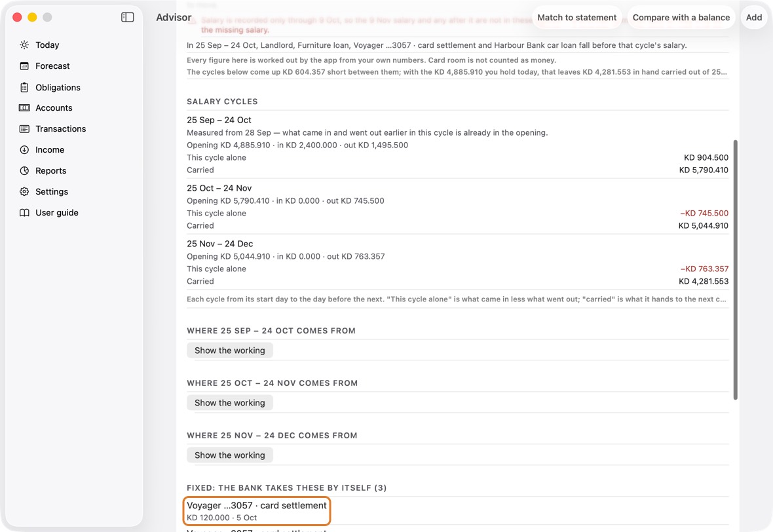Reveal the working for 25 Nov – 24 Dec
Image resolution: width=773 pixels, height=532 pixels.
[x=230, y=455]
